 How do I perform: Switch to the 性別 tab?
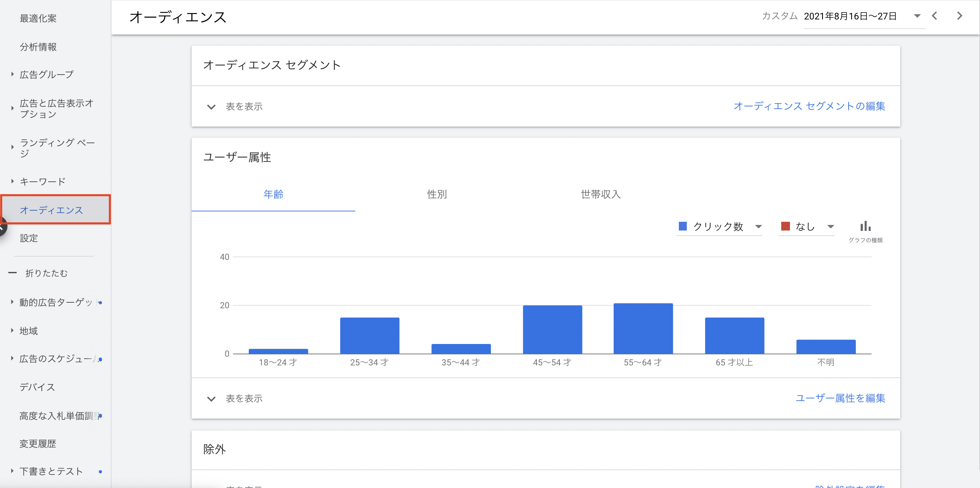coord(437,194)
